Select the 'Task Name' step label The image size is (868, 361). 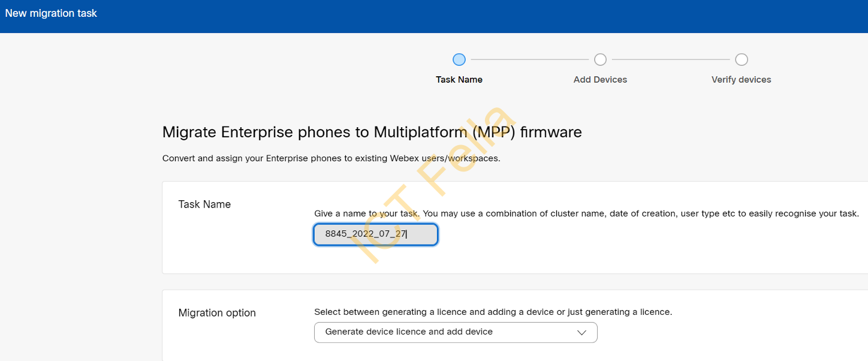pyautogui.click(x=459, y=79)
